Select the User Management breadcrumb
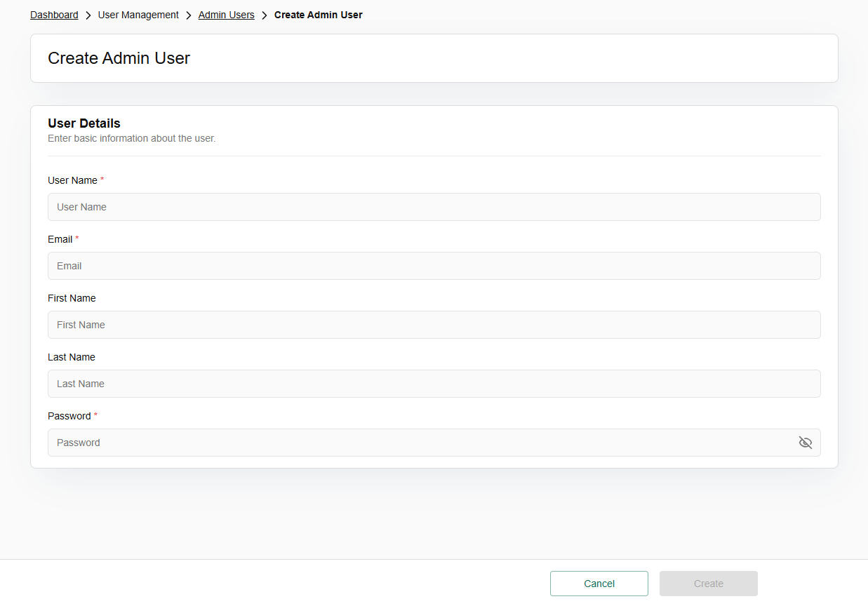Image resolution: width=868 pixels, height=606 pixels. click(138, 15)
